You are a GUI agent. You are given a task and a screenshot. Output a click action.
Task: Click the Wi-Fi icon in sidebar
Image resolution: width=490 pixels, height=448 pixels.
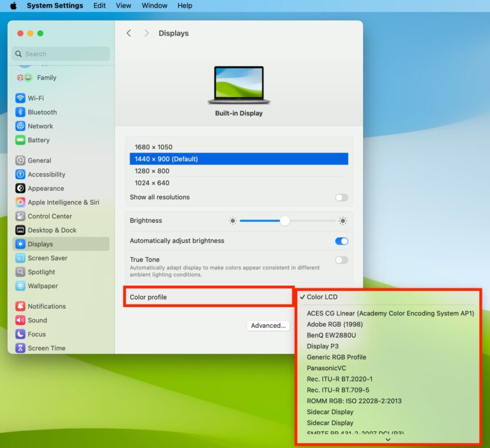20,98
